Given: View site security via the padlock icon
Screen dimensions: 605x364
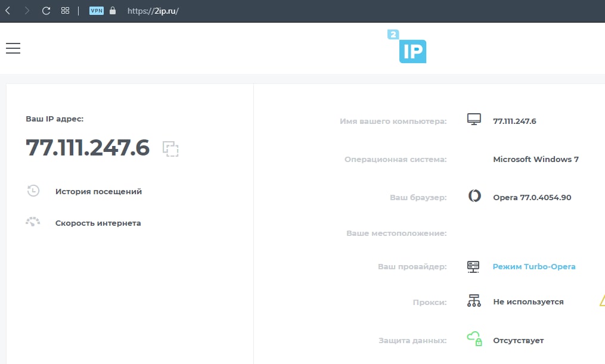Looking at the screenshot, I should pos(113,10).
